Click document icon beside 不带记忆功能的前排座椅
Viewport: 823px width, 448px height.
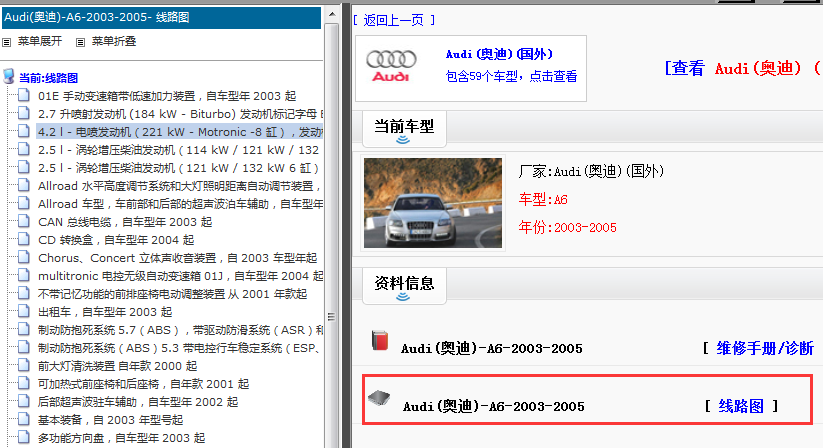(24, 293)
